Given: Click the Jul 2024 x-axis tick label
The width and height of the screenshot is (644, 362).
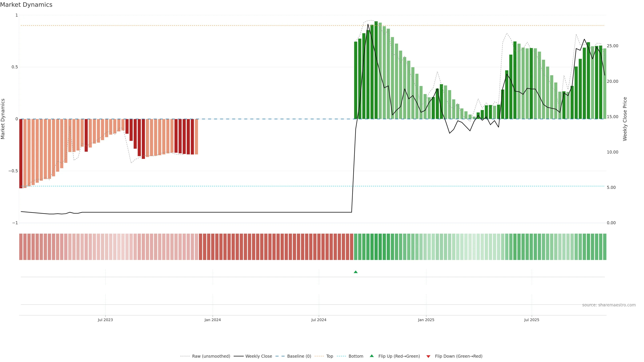Looking at the screenshot, I should [x=319, y=320].
